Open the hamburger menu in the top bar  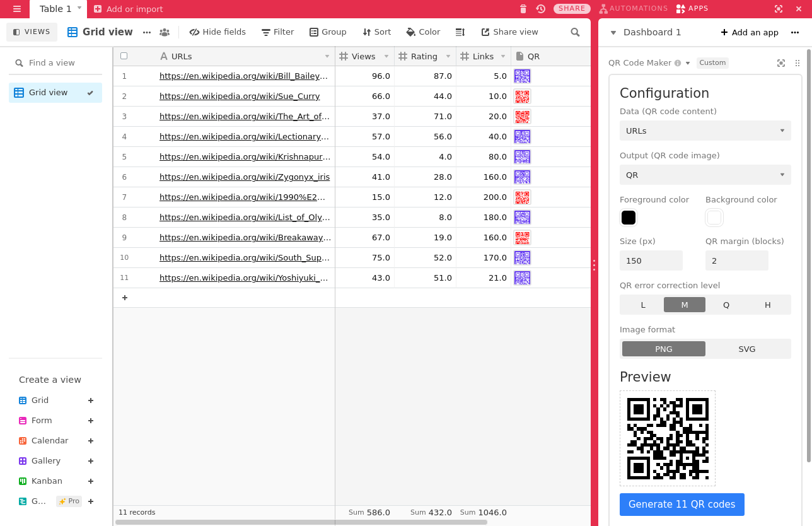17,9
